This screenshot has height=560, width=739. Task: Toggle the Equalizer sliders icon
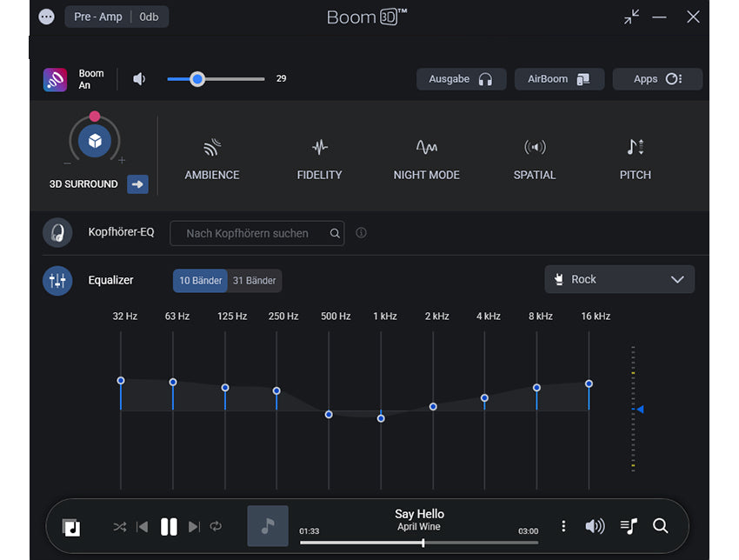pyautogui.click(x=57, y=281)
